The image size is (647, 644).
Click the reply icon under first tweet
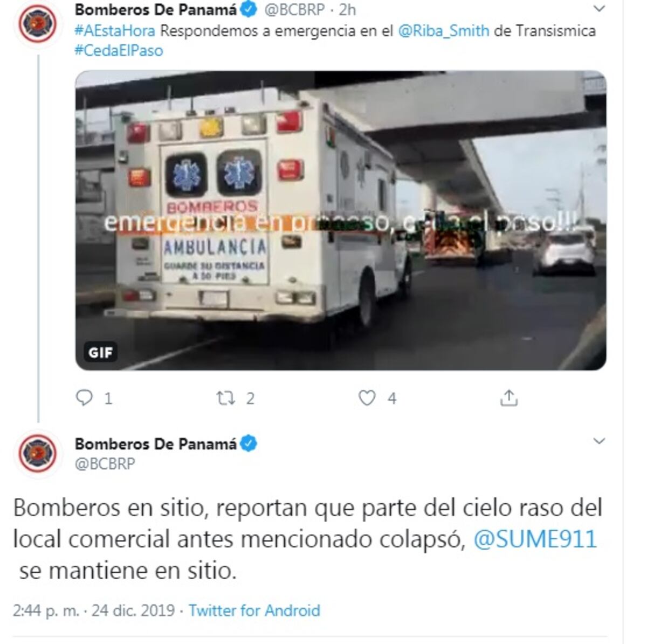pos(84,398)
